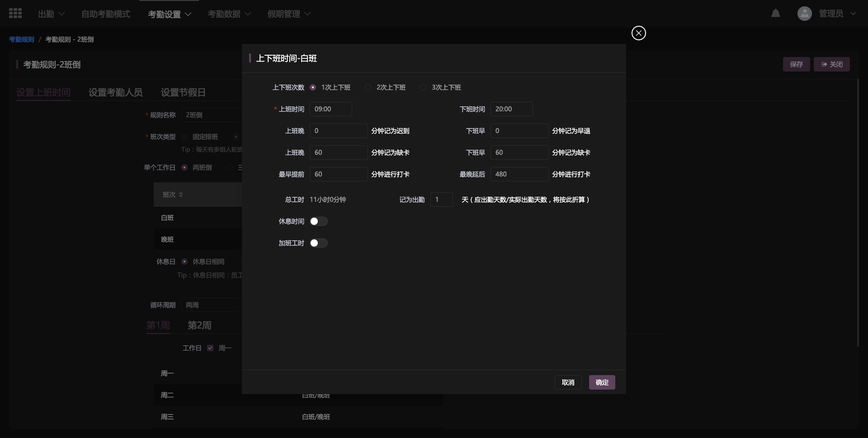868x438 pixels.
Task: Click the 取消 cancel button
Action: coord(568,382)
